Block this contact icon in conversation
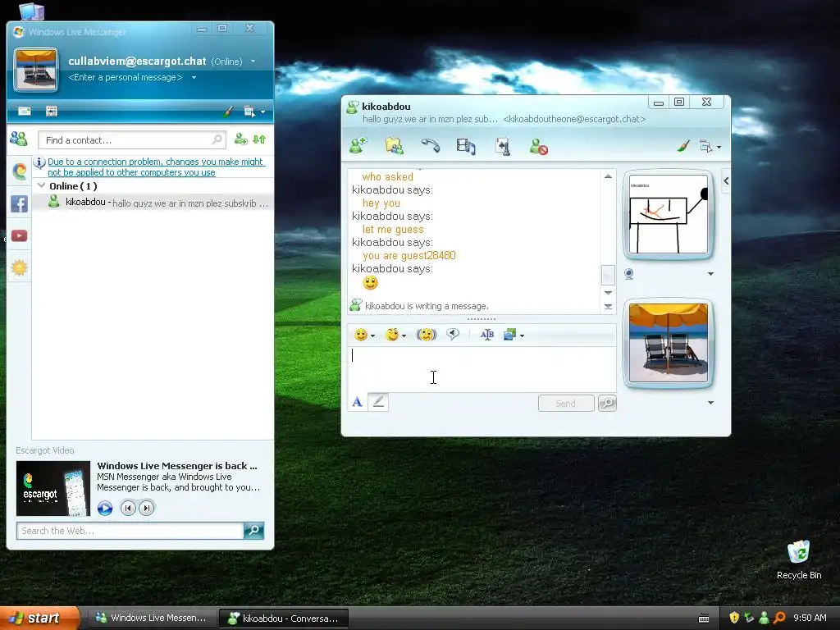 538,146
